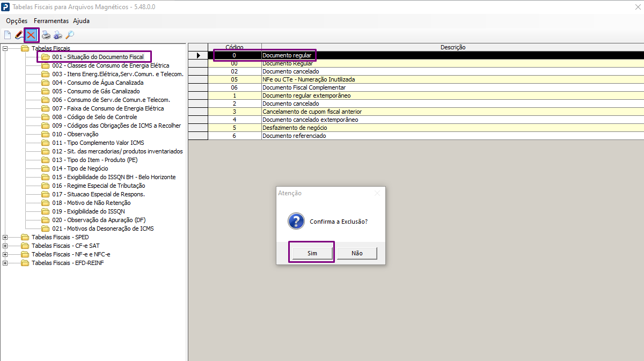Click the new record blank page icon
The height and width of the screenshot is (361, 644).
(8, 35)
